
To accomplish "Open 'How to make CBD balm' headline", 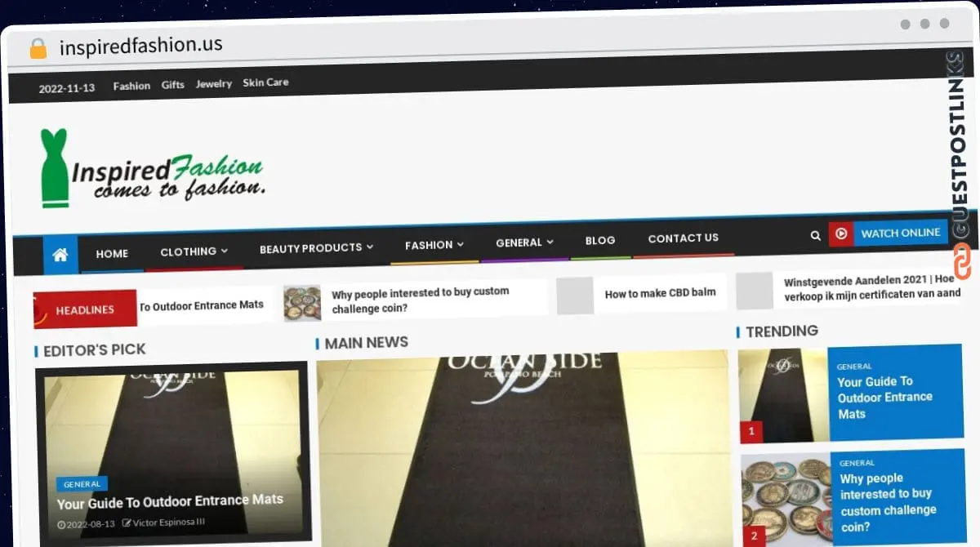I will click(x=660, y=293).
